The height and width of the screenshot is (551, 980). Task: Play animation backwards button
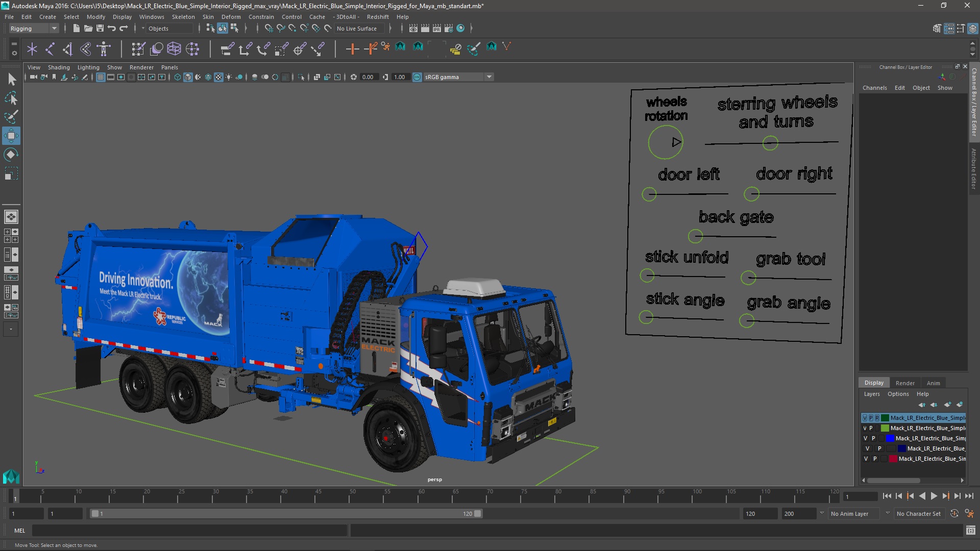tap(922, 496)
